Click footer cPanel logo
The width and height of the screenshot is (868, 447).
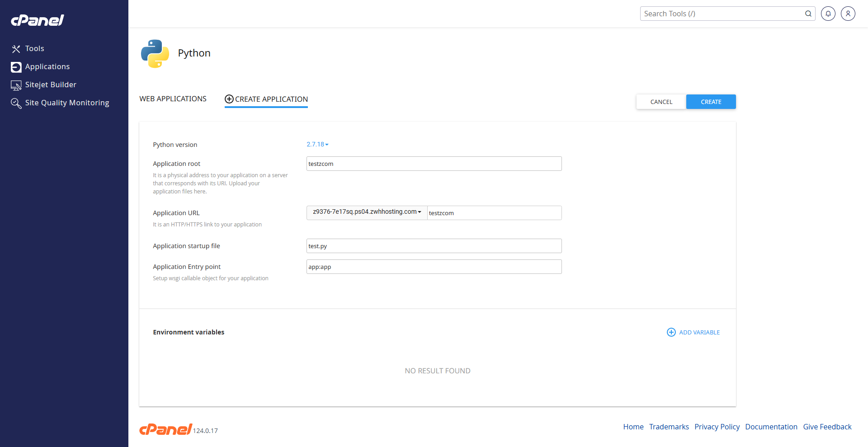165,429
